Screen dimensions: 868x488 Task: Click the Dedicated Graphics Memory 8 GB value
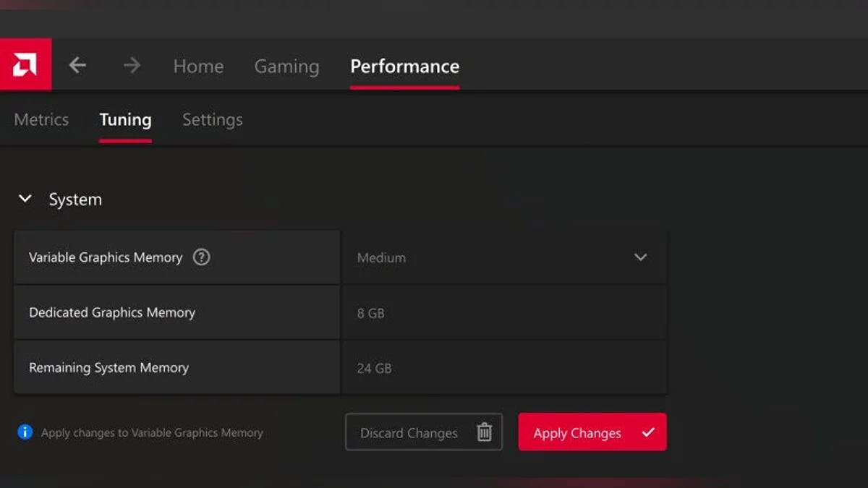click(371, 313)
